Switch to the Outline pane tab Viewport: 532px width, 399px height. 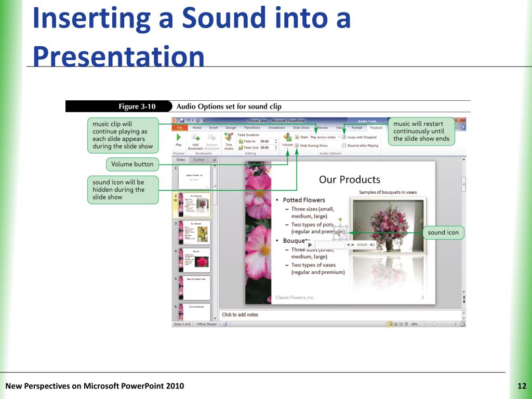click(x=199, y=160)
